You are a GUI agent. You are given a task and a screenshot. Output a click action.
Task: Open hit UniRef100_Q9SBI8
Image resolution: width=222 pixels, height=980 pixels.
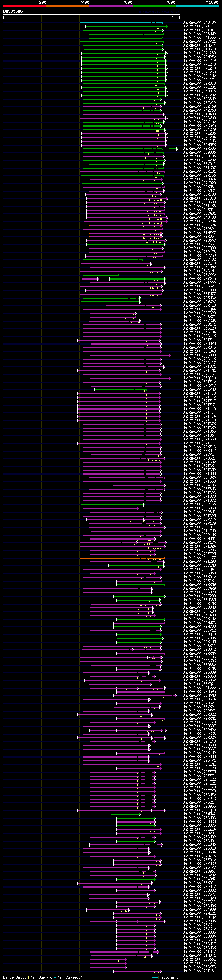pos(199,198)
